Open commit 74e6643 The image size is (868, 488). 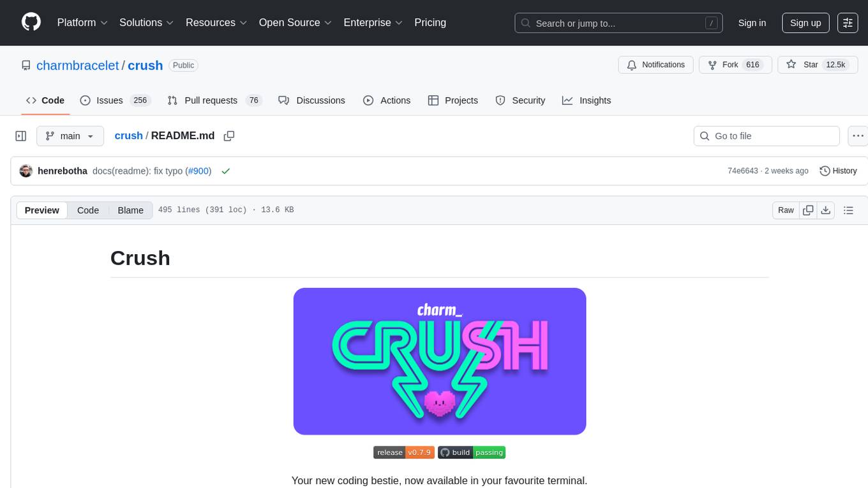[x=743, y=171]
